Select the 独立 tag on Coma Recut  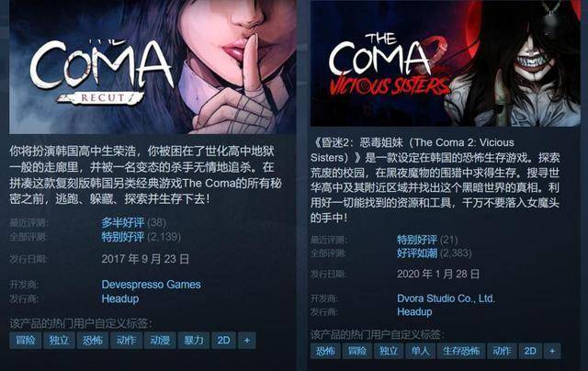coord(59,341)
